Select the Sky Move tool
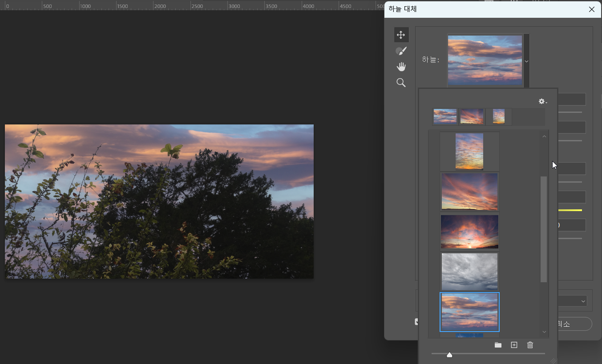This screenshot has width=602, height=364. coord(401,35)
